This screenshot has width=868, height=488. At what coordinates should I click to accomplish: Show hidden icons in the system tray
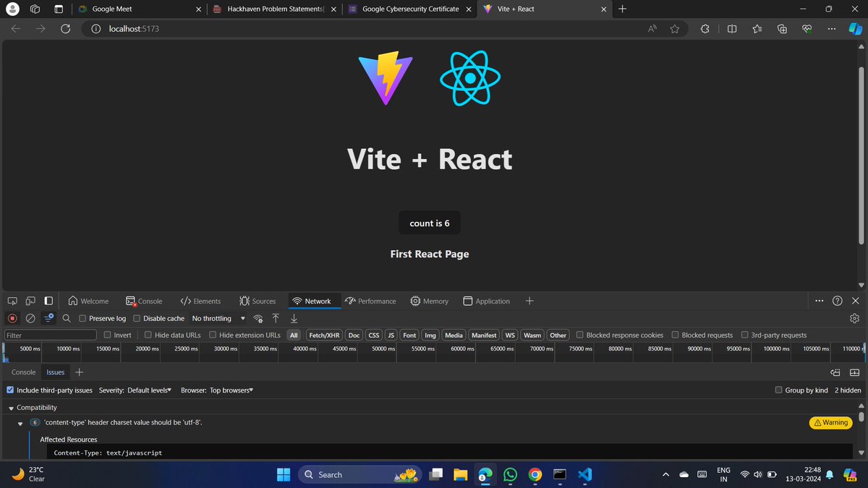(665, 475)
